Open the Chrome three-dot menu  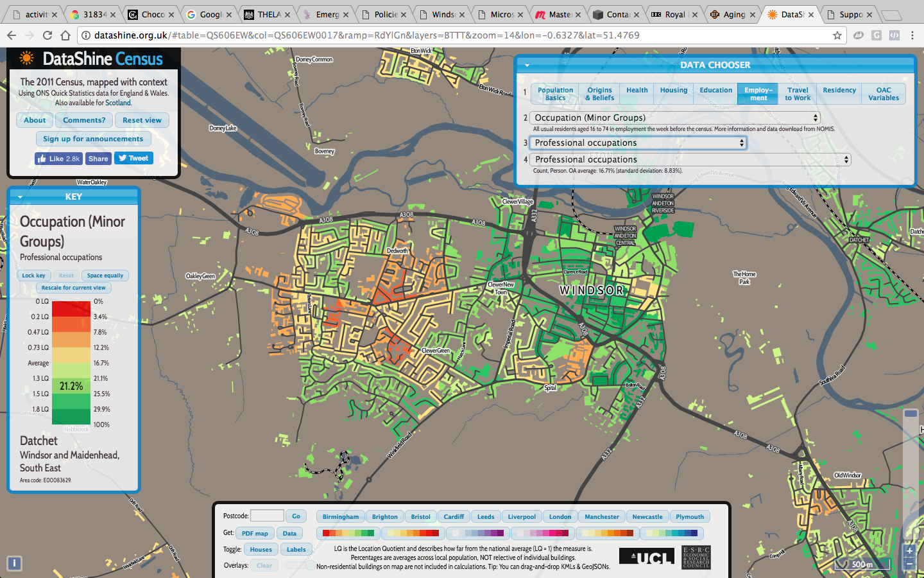[x=912, y=35]
